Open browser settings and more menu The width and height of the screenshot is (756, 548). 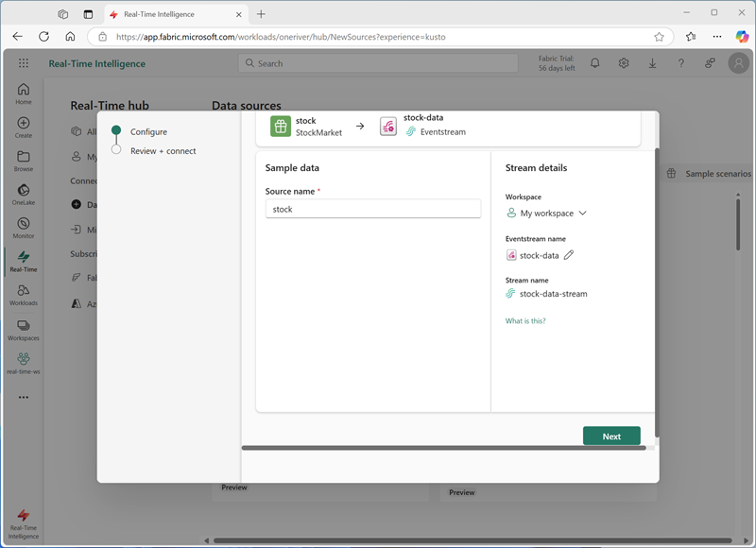pos(717,37)
